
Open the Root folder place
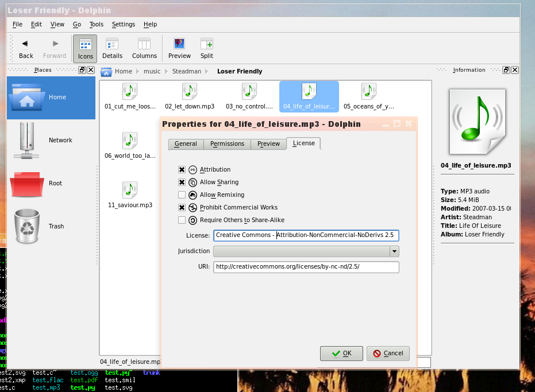tap(51, 184)
